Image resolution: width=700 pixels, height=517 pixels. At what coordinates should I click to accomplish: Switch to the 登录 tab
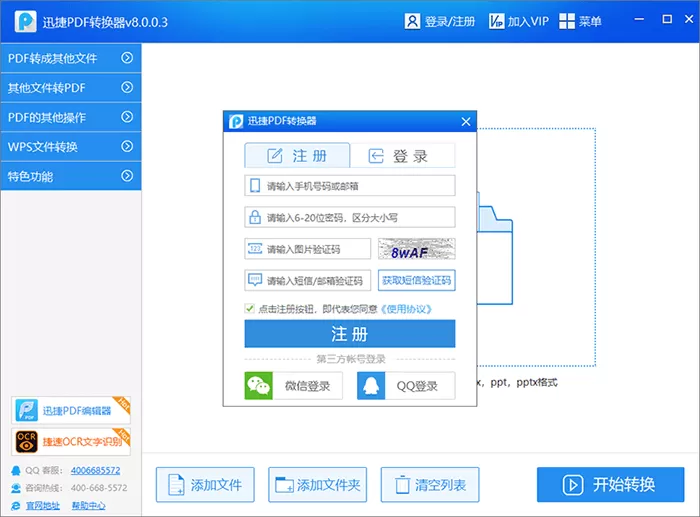pos(403,155)
